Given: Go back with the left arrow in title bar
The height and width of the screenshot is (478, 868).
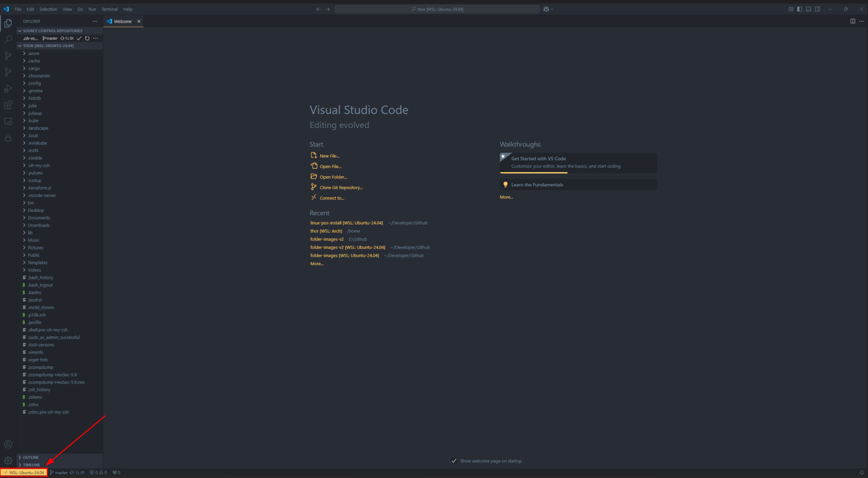Looking at the screenshot, I should (x=318, y=9).
